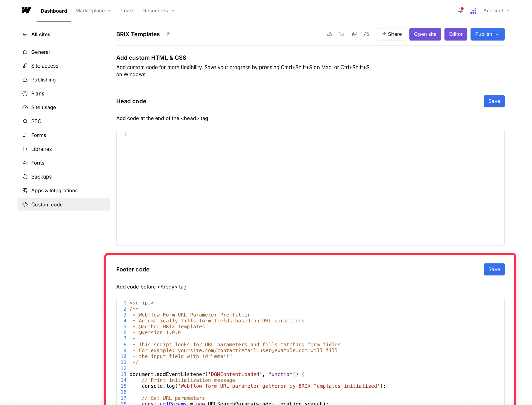Viewport: 532px width, 405px height.
Task: Open BRIX Templates external link arrow
Action: [x=168, y=34]
